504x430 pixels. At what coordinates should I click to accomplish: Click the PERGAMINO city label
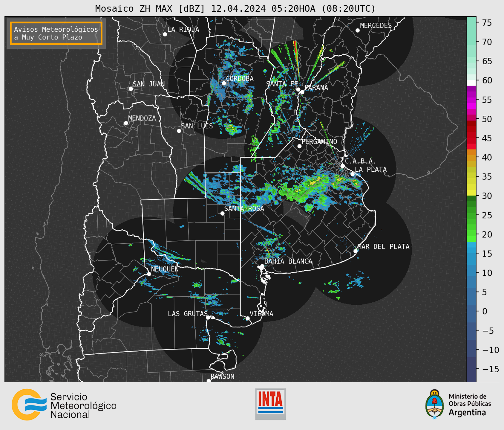[x=319, y=141]
